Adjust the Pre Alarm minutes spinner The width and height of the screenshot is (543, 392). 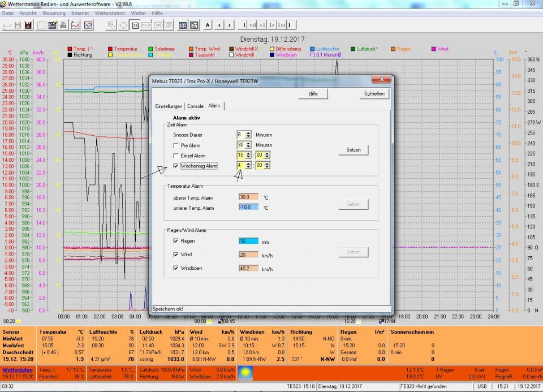[x=248, y=145]
